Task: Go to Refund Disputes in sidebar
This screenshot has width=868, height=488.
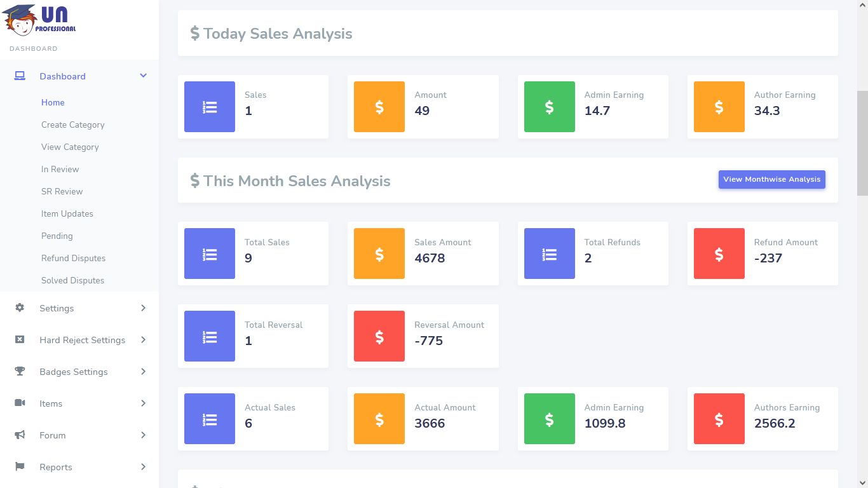Action: (x=73, y=258)
